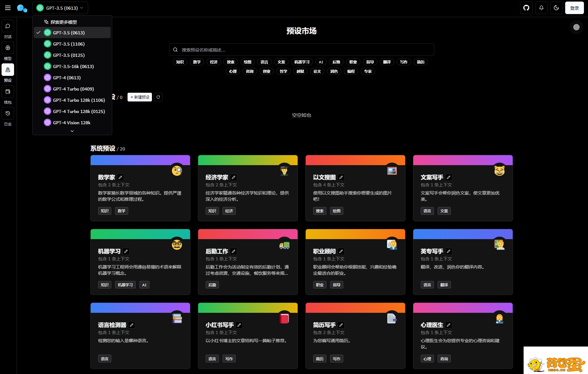Open the 日志 logs sidebar icon
Image resolution: width=588 pixels, height=374 pixels.
pos(8,113)
